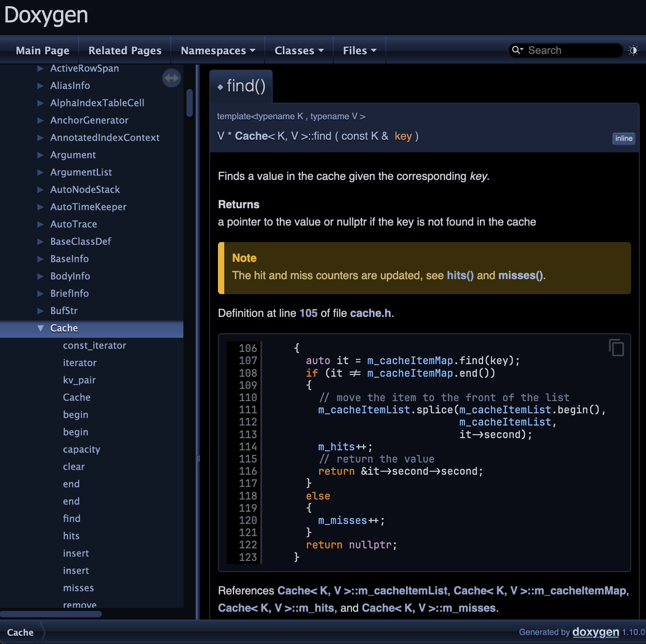Collapse the Cache tree node arrow
The width and height of the screenshot is (646, 644).
click(40, 328)
